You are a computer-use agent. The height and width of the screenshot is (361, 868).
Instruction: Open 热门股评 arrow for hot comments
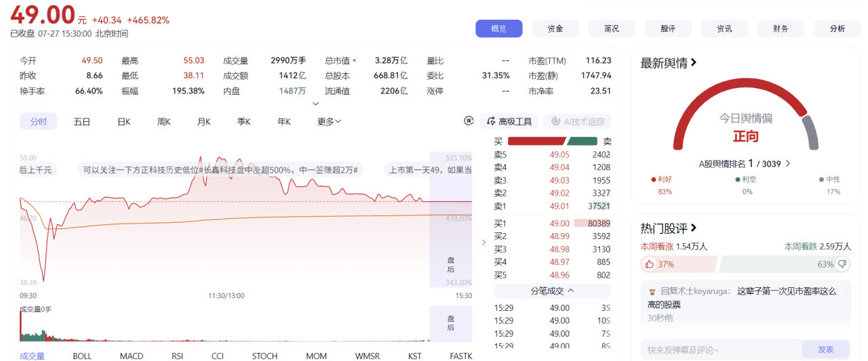point(694,228)
